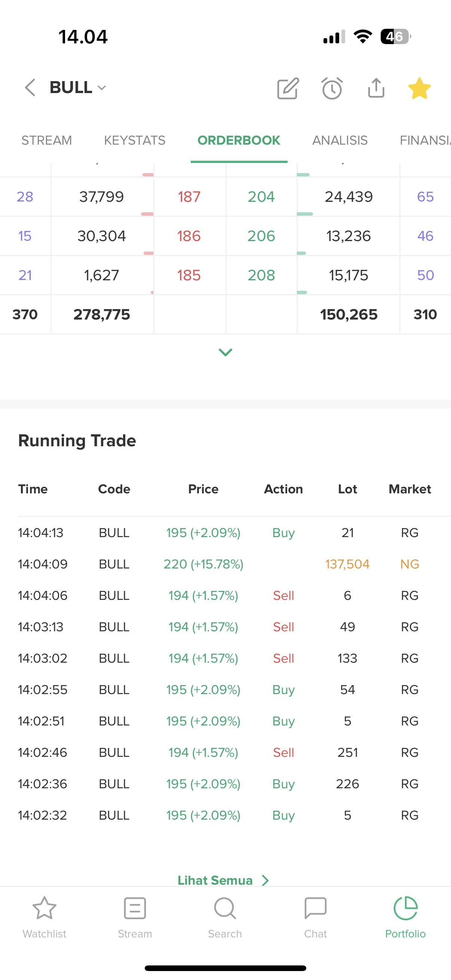Open the ANALISIS tab
Screen dimensions: 451x980
(340, 141)
